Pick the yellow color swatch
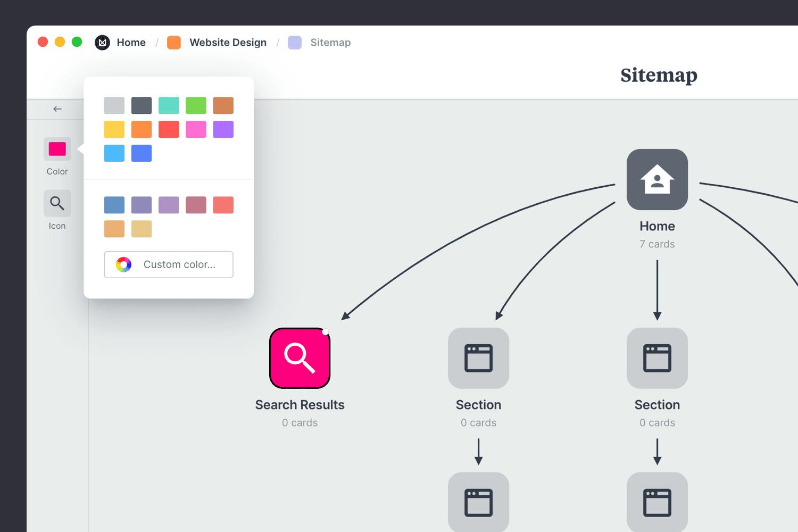Screen dimensions: 798x532 (x=114, y=129)
